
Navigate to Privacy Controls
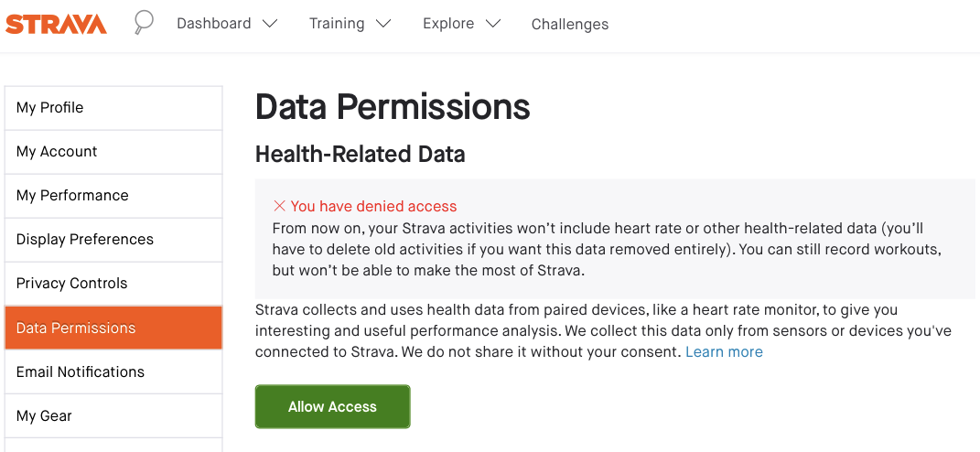[113, 284]
